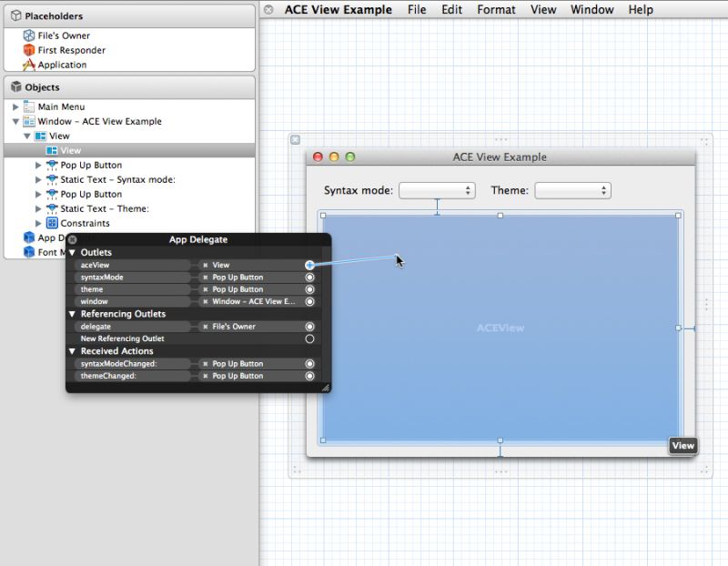The width and height of the screenshot is (728, 566).
Task: Click the Theme: label in window
Action: [x=510, y=190]
